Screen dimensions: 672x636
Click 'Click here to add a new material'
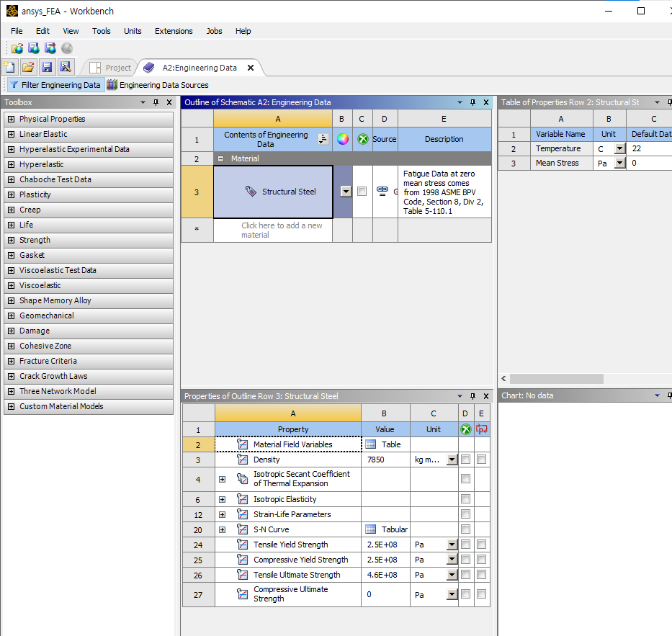coord(273,230)
